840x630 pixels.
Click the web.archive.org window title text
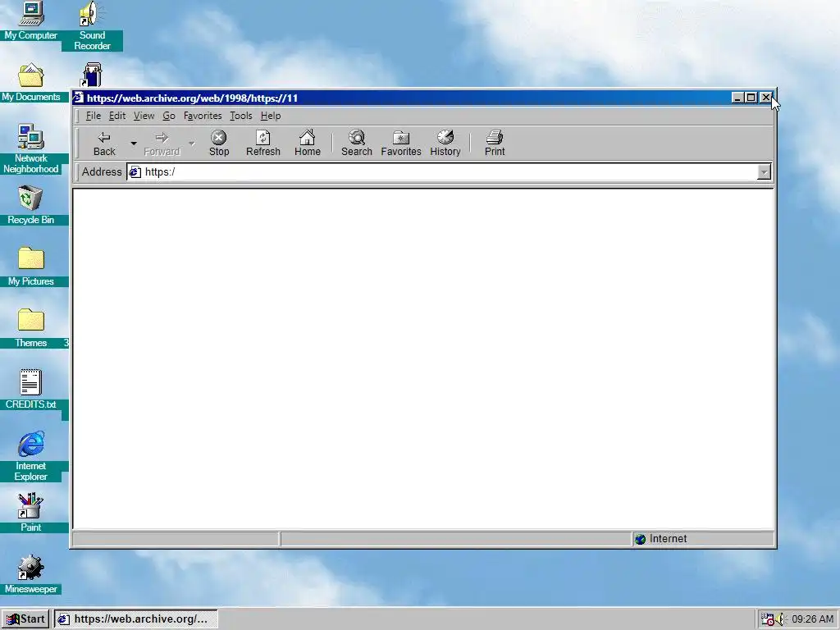pyautogui.click(x=192, y=98)
